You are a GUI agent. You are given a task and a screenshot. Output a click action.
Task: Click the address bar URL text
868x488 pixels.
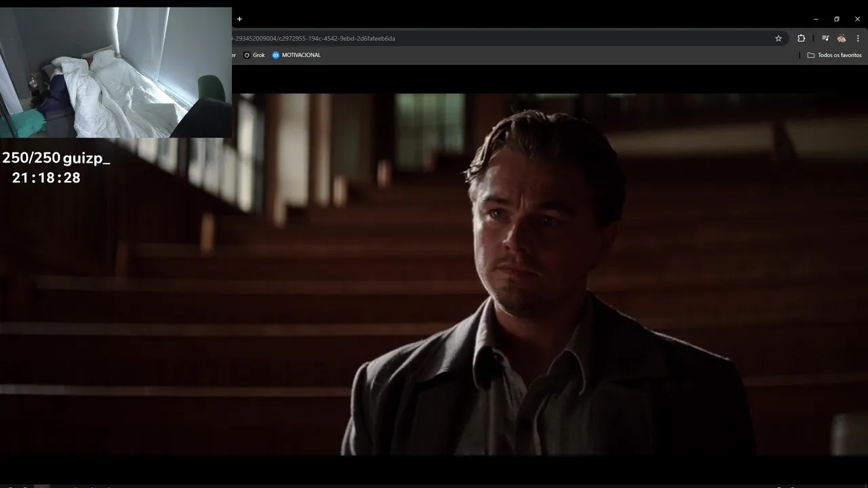(x=314, y=39)
